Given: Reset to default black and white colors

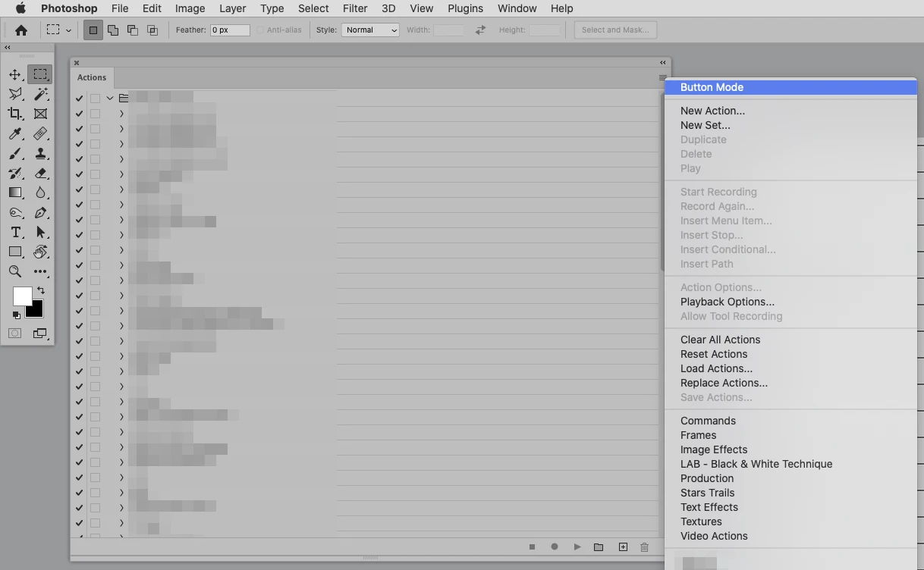Looking at the screenshot, I should 16,315.
